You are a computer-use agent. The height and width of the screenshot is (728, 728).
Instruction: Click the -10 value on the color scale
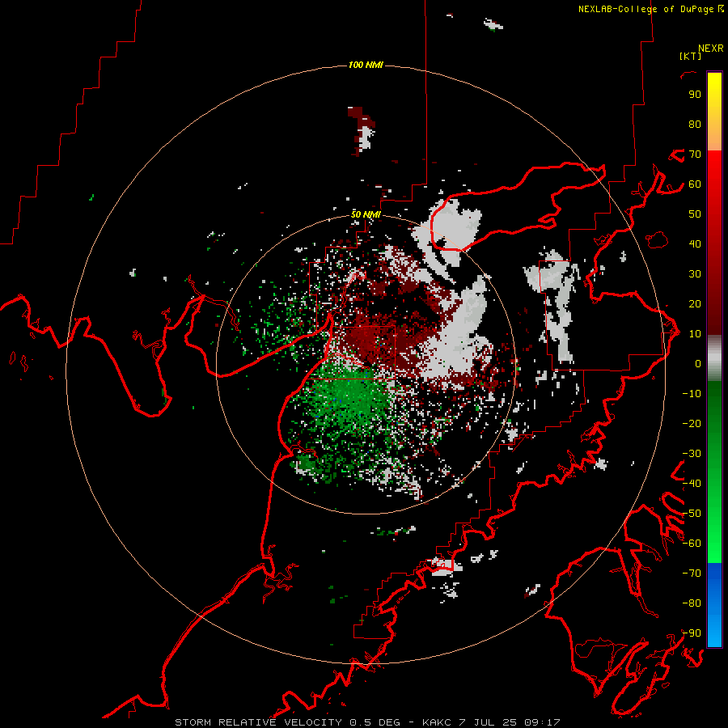pyautogui.click(x=692, y=394)
